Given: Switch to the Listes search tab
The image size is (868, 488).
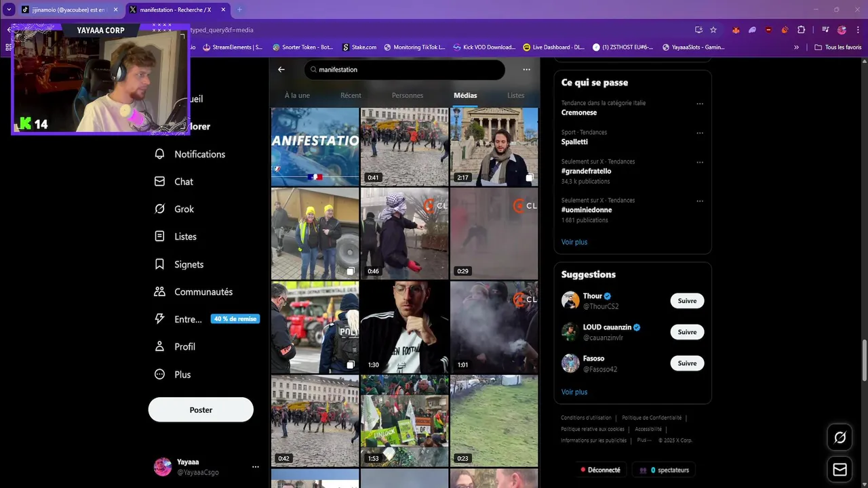Looking at the screenshot, I should click(516, 96).
